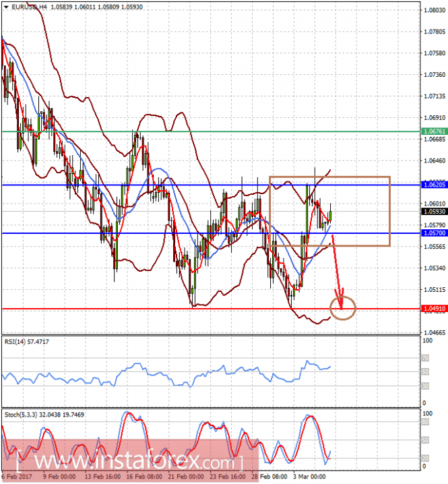Click the 3 Mar 00:00 time label

pyautogui.click(x=309, y=477)
